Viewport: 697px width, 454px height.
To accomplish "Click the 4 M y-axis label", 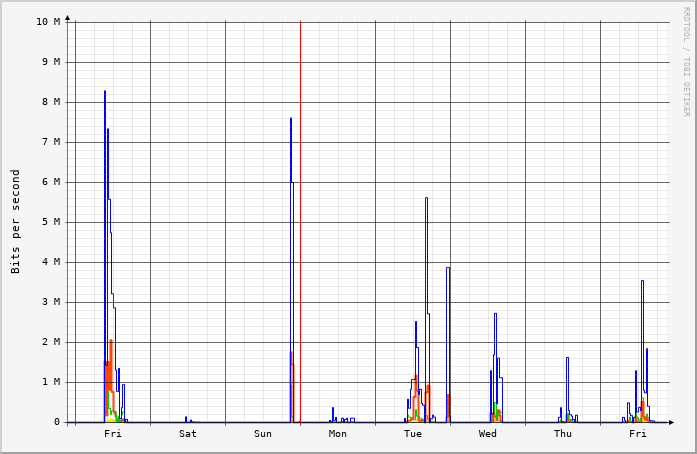I will pyautogui.click(x=51, y=262).
